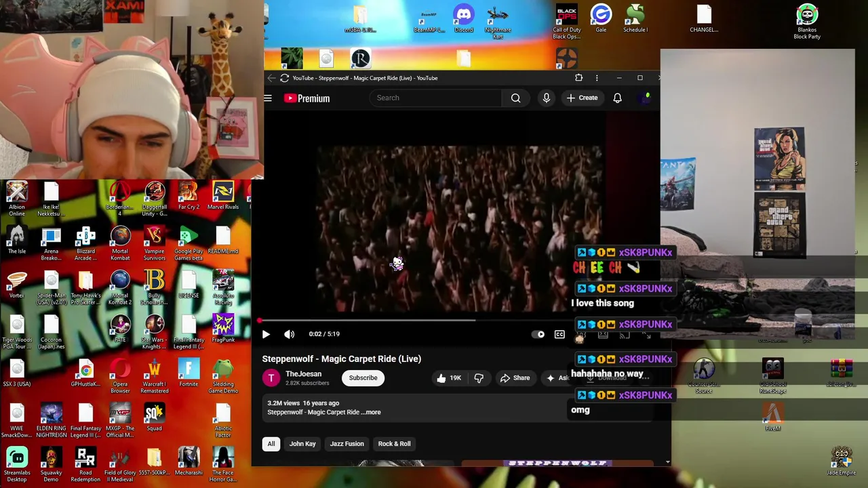Open BeamMP Launcher shortcut

[x=429, y=19]
